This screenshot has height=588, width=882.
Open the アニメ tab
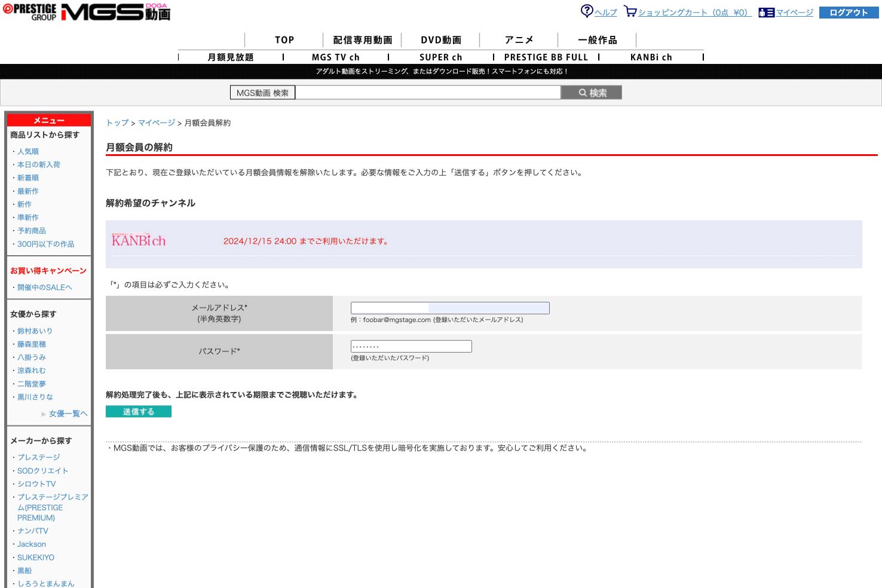click(x=519, y=40)
